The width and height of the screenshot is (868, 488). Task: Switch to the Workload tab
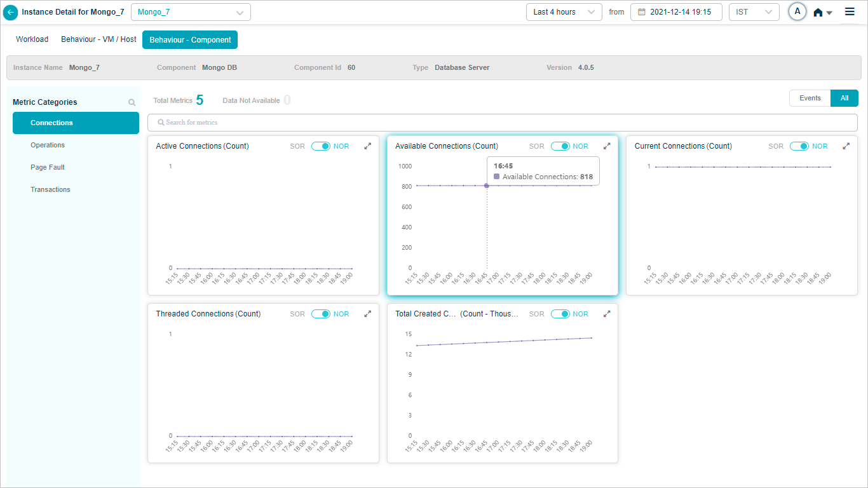(x=32, y=39)
